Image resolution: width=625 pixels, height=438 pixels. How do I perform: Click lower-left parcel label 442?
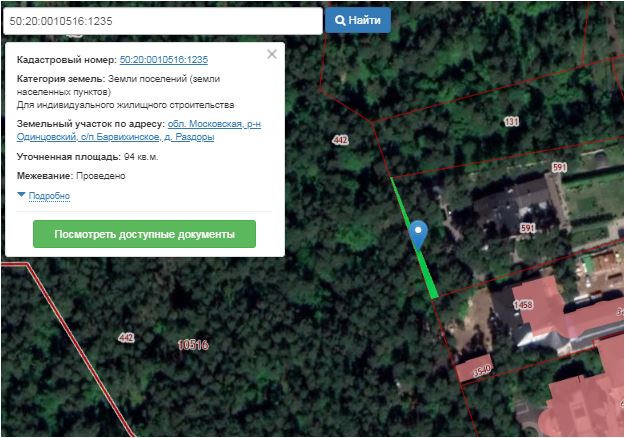pyautogui.click(x=126, y=338)
